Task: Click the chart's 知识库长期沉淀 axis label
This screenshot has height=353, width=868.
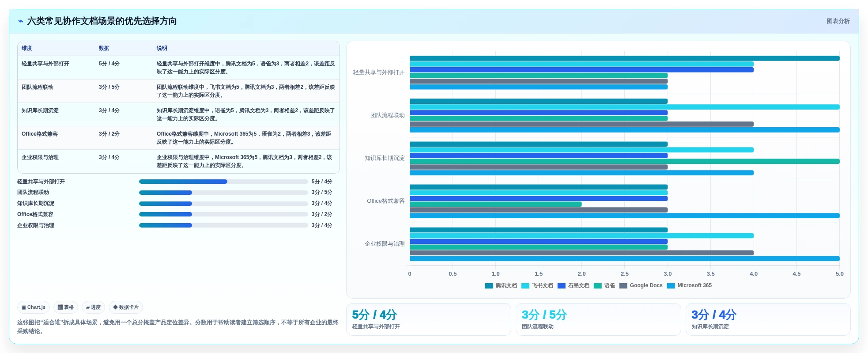Action: pyautogui.click(x=385, y=158)
